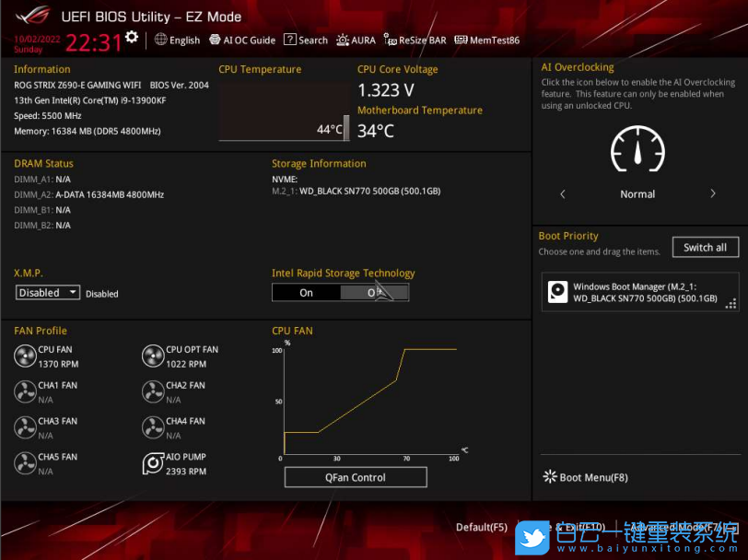Switch Intel Rapid Storage Technology to On

pyautogui.click(x=305, y=292)
